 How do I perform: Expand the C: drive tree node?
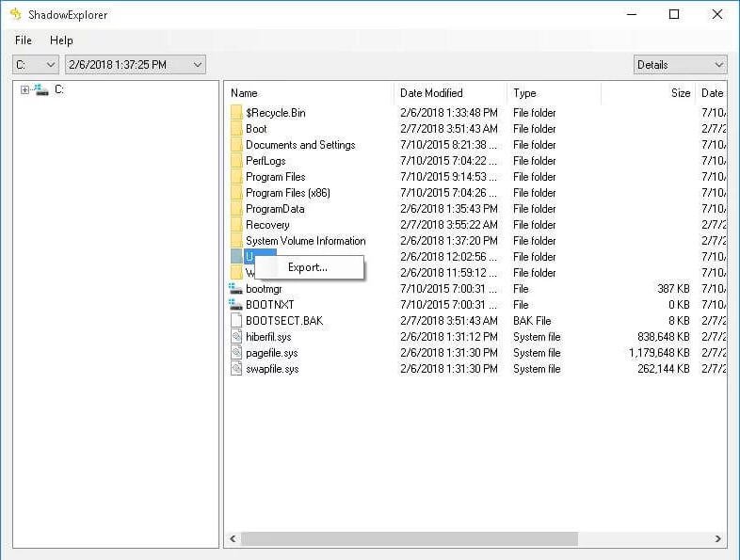25,89
